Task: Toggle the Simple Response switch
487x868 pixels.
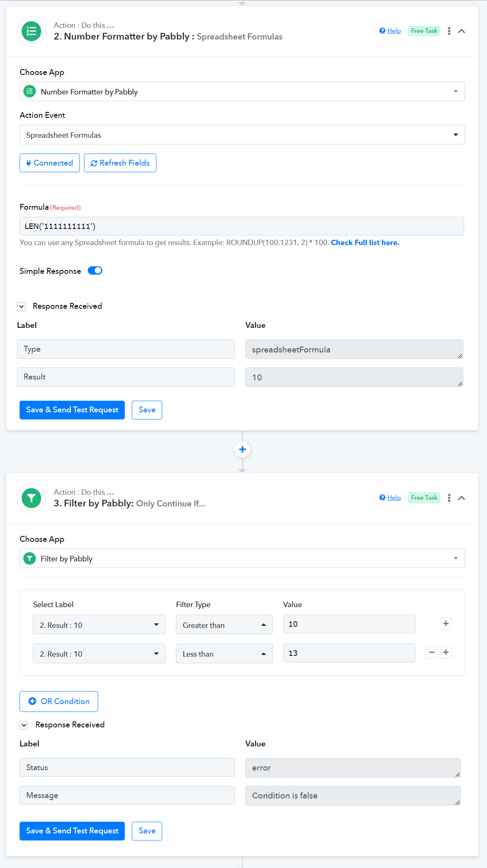Action: point(95,271)
